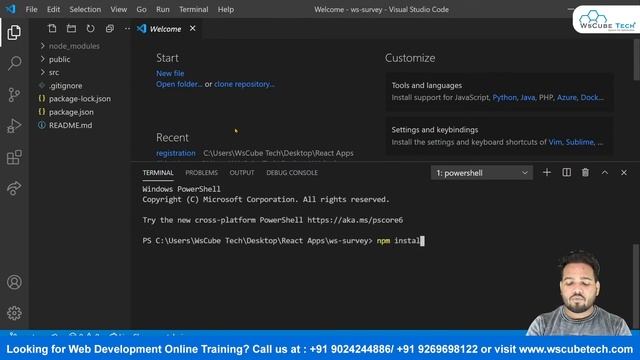
Task: Create a new file in Explorer toolbar
Action: 52,29
